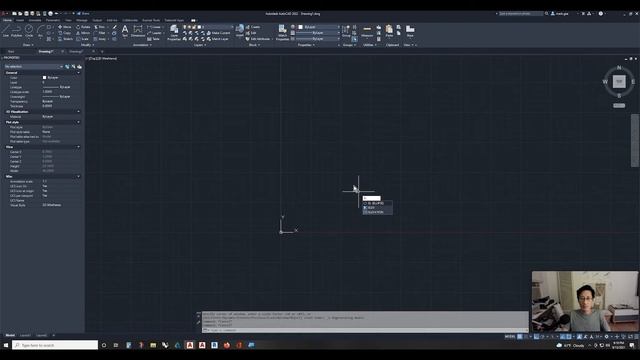Activate the Copy command
Viewport: 640px width, 360px height.
tap(64, 33)
